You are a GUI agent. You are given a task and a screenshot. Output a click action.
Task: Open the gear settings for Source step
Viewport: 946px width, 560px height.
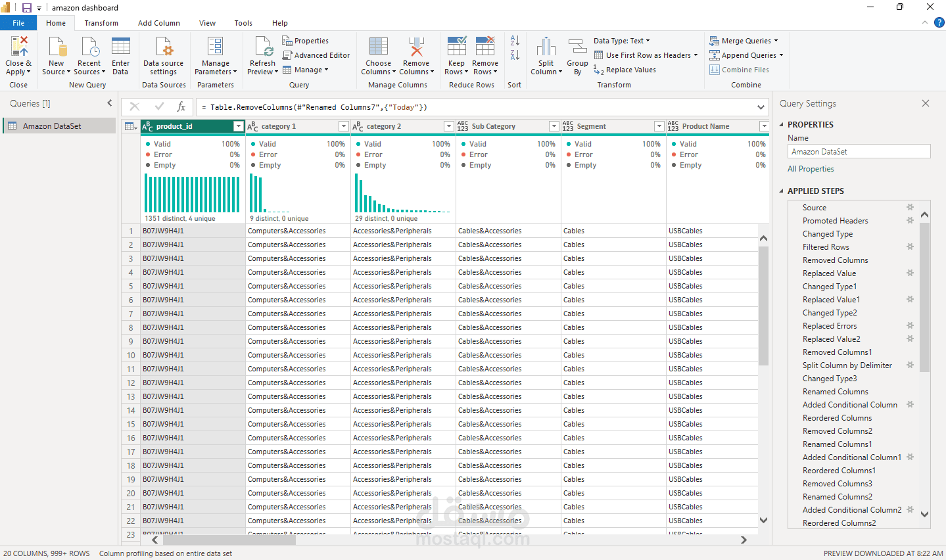tap(911, 207)
